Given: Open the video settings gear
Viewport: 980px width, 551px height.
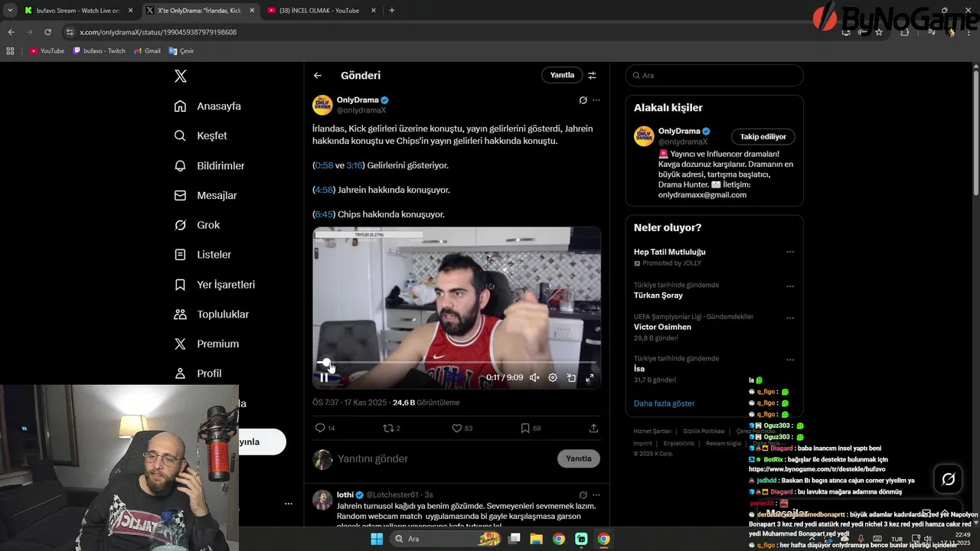Looking at the screenshot, I should coord(553,377).
